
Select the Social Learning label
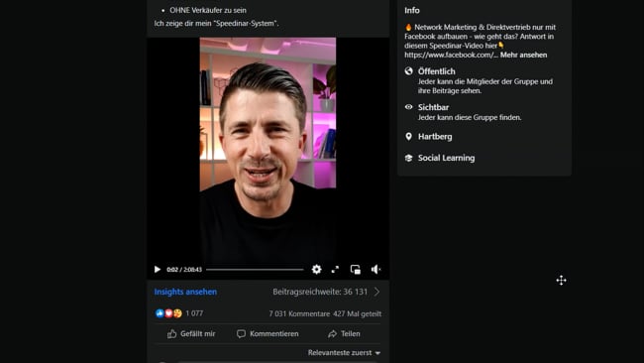(446, 158)
